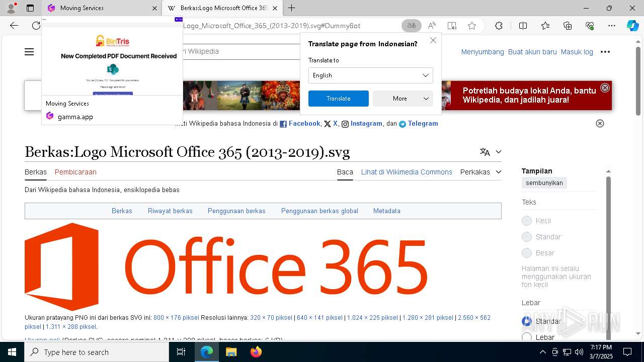Image resolution: width=644 pixels, height=362 pixels.
Task: Jump to Metadata section
Action: (x=387, y=211)
